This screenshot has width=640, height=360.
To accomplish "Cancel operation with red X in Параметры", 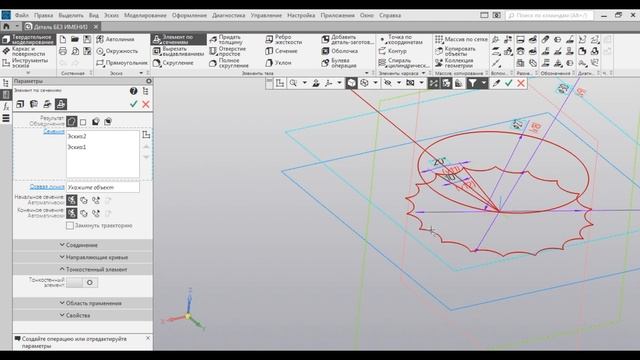I will [146, 104].
